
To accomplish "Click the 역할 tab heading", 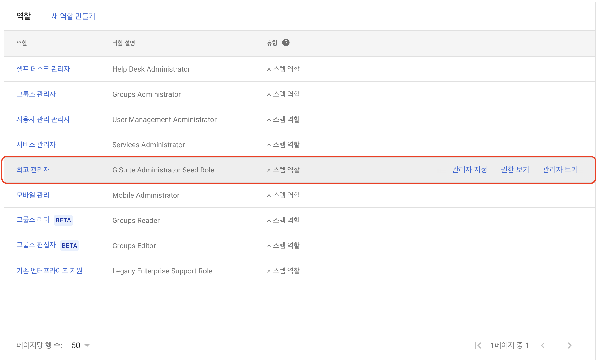I will (x=23, y=16).
